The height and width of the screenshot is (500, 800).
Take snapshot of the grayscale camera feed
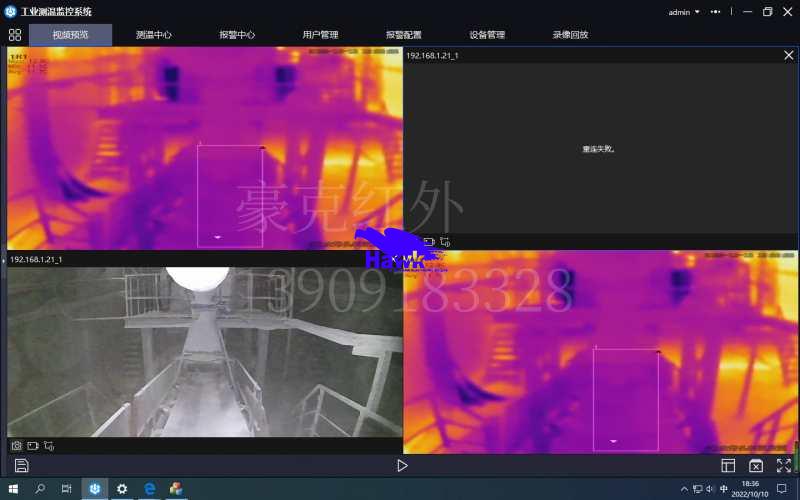coord(16,445)
